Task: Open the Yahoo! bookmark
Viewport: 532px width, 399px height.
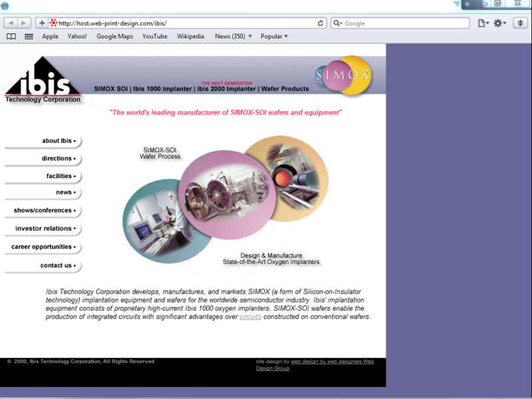Action: [x=77, y=37]
